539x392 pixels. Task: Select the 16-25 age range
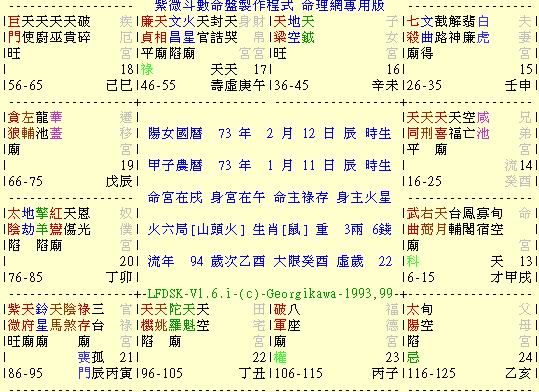point(425,181)
